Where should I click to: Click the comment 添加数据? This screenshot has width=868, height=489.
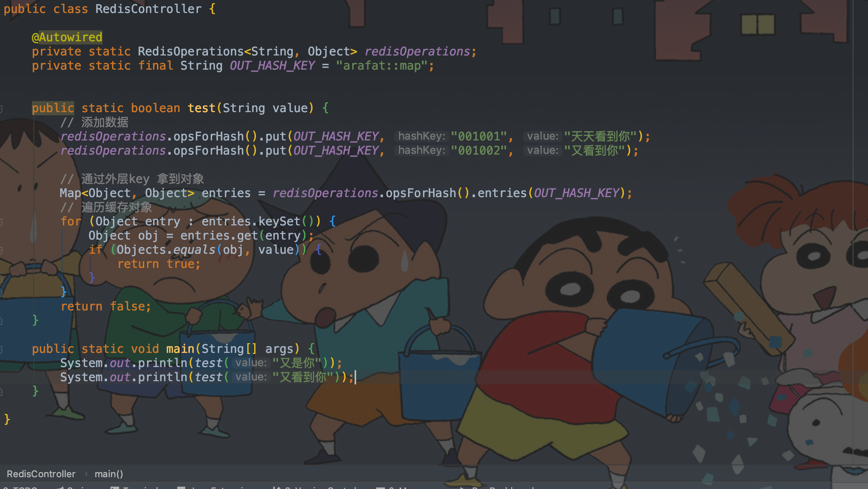click(x=94, y=122)
